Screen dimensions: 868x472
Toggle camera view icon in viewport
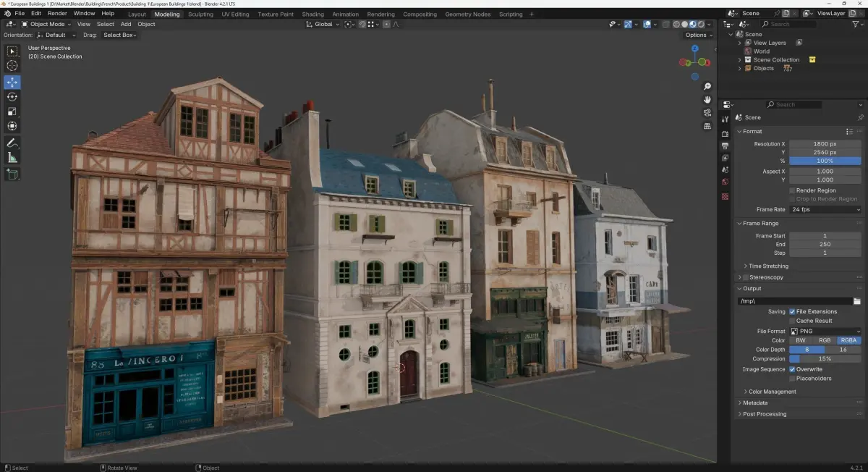click(x=707, y=113)
